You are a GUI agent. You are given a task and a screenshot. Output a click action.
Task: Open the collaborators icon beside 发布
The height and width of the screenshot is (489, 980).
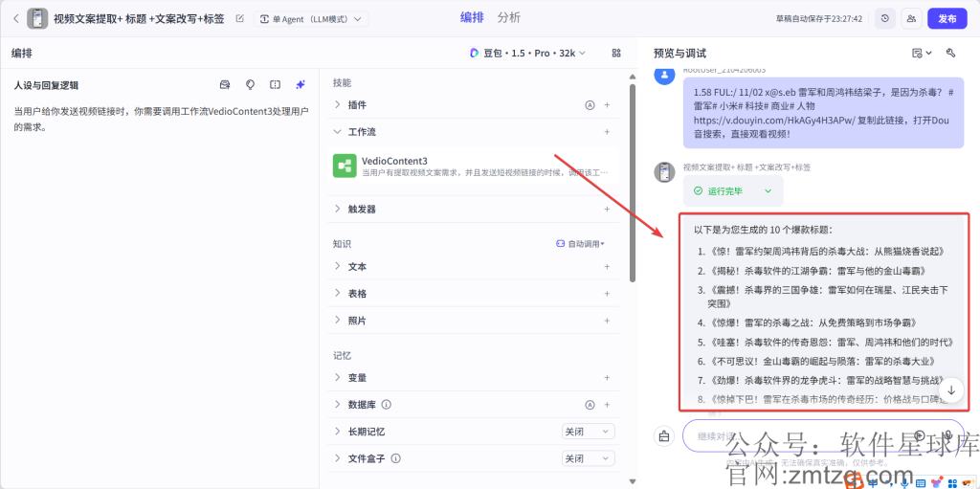coord(912,19)
